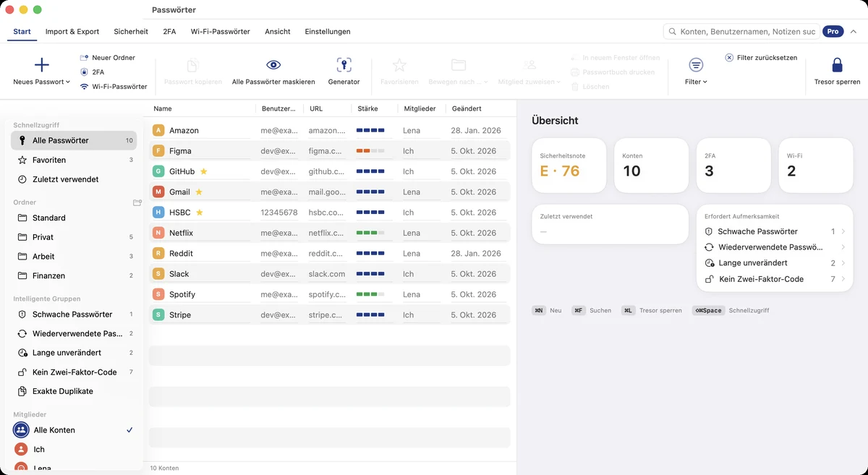Viewport: 868px width, 475px height.
Task: Toggle Alle Passwörter maskieren
Action: [x=273, y=72]
